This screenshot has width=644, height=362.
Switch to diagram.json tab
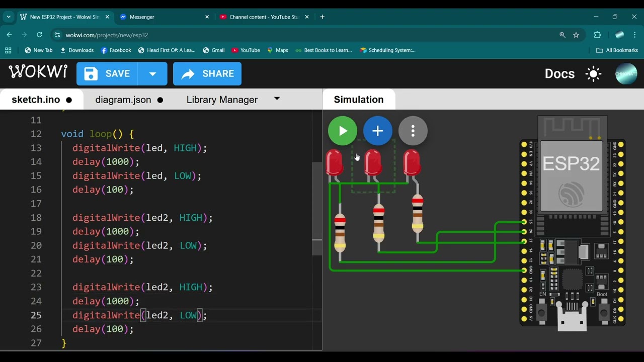coord(129,100)
